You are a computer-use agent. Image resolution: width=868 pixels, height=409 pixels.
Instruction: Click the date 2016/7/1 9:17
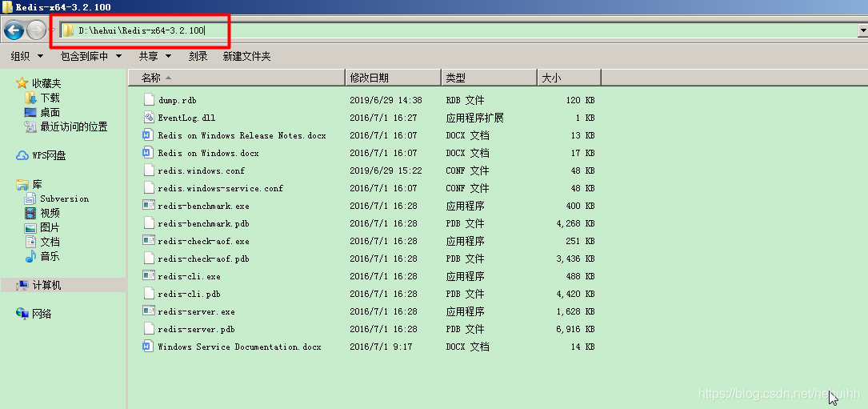coord(381,347)
